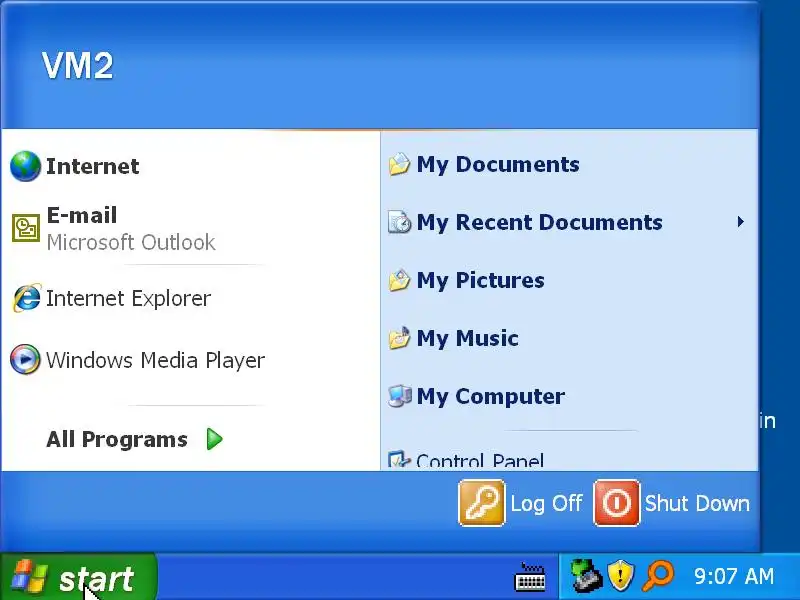The image size is (800, 600).
Task: Choose the Internet Explorer label
Action: point(128,298)
